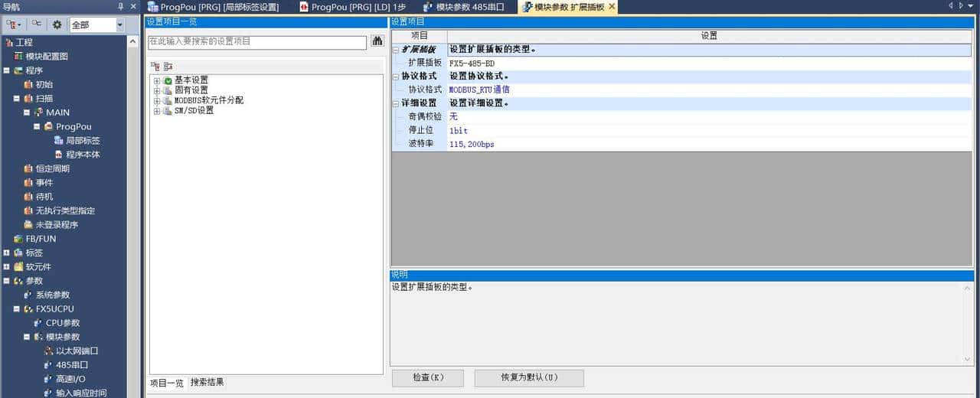
Task: Expand the 标签 node in navigation
Action: 7,253
